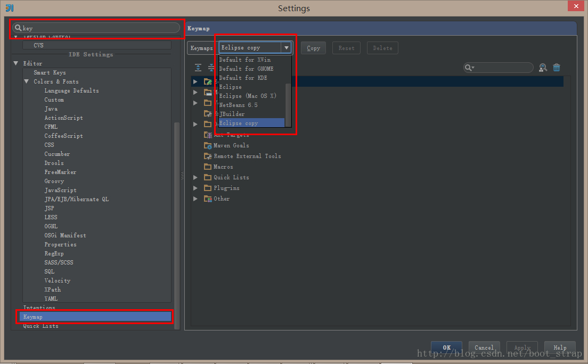This screenshot has height=364, width=588.
Task: Select OSGi Manifest entry
Action: [x=66, y=235]
